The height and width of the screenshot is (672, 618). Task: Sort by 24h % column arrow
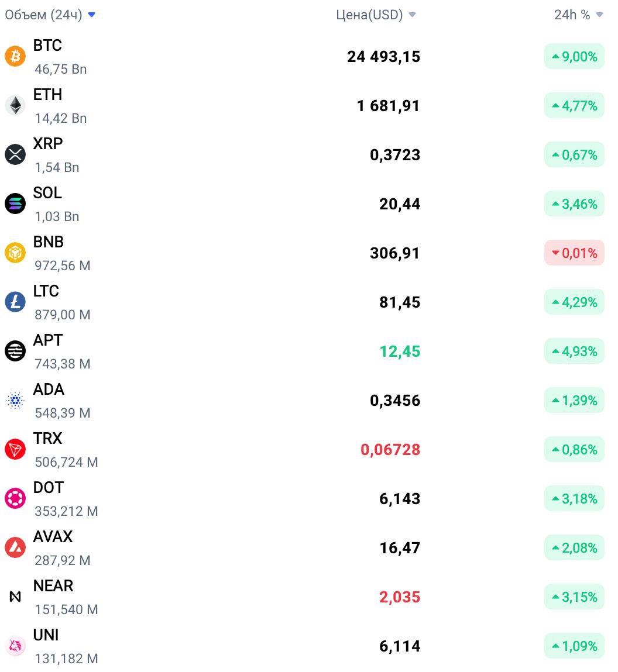599,15
